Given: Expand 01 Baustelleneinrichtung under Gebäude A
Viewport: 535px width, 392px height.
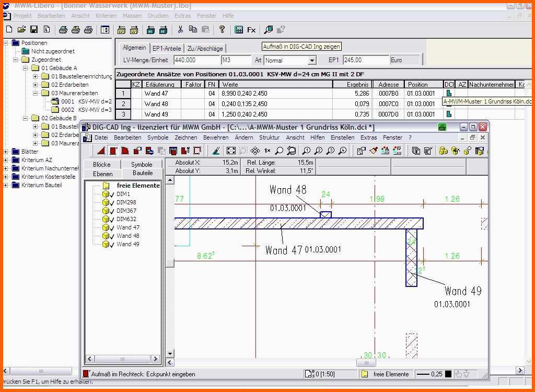Looking at the screenshot, I should tap(36, 76).
